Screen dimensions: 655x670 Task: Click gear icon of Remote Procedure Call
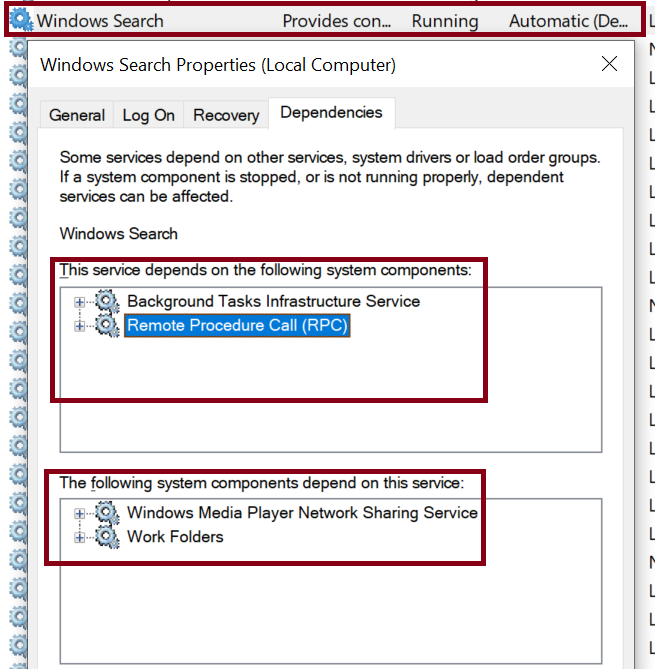(107, 326)
